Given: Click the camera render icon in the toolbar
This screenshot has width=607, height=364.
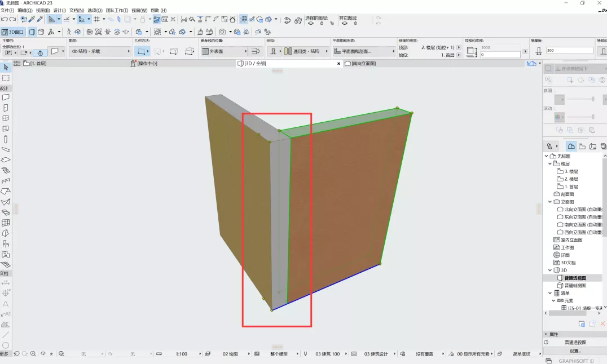Looking at the screenshot, I should point(222,32).
